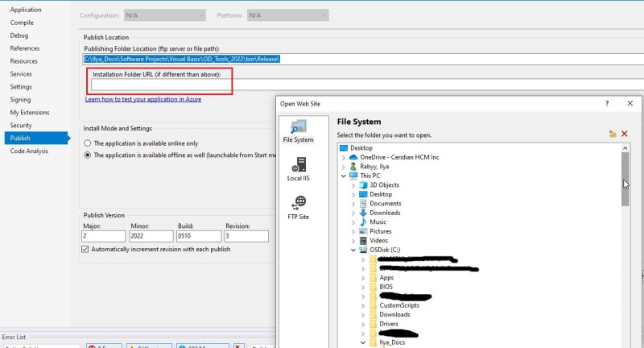This screenshot has width=644, height=348.
Task: Toggle automatically increment revision checkbox
Action: (85, 250)
